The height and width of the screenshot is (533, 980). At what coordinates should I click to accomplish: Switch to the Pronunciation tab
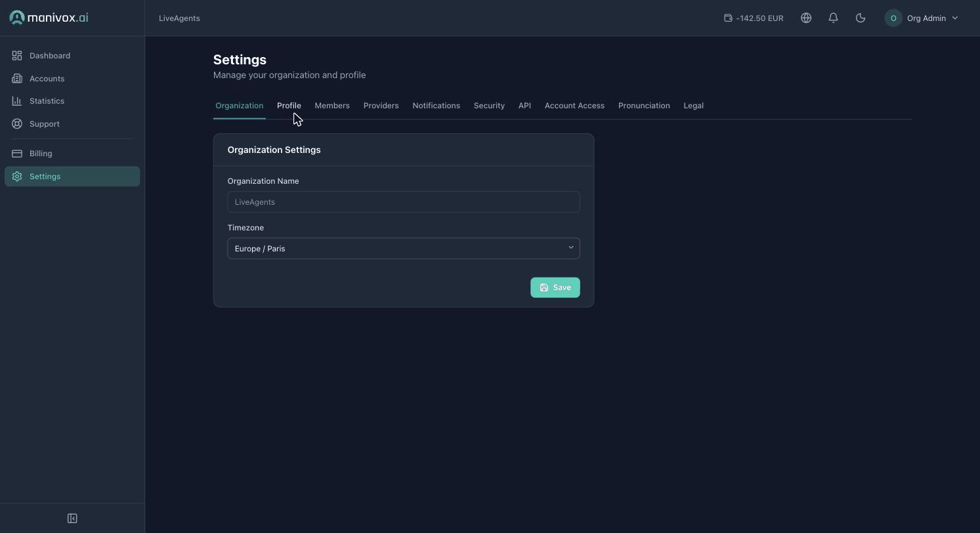click(644, 106)
